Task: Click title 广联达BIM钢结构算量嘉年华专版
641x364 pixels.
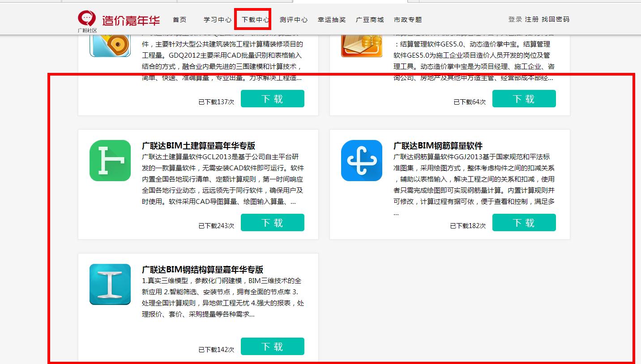Action: tap(203, 270)
